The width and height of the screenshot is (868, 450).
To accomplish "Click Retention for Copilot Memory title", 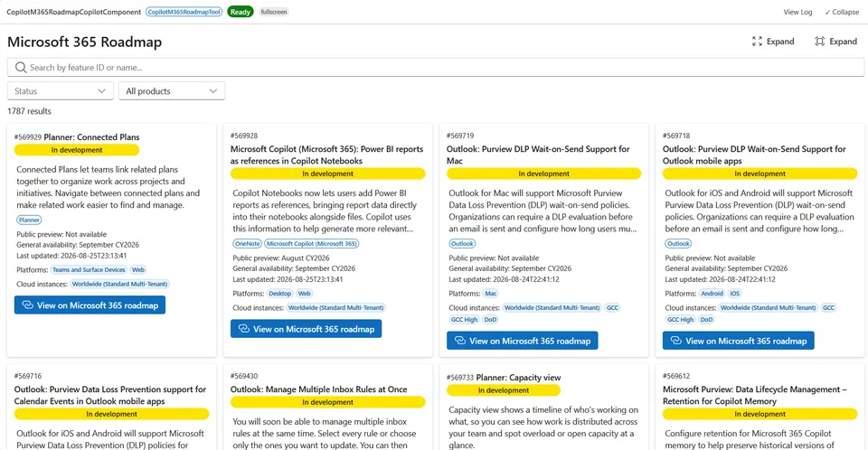I will pos(754,395).
